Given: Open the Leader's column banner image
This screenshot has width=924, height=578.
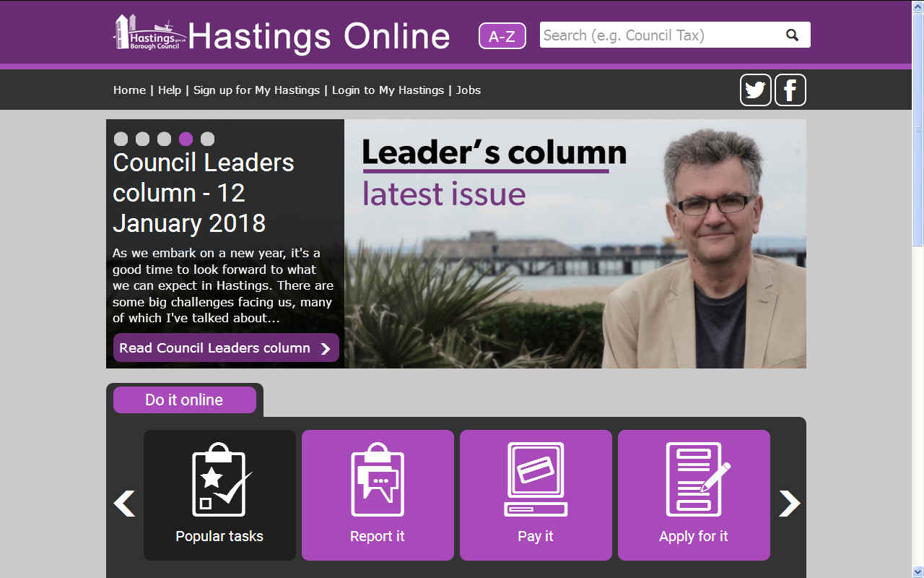Looking at the screenshot, I should coord(575,243).
